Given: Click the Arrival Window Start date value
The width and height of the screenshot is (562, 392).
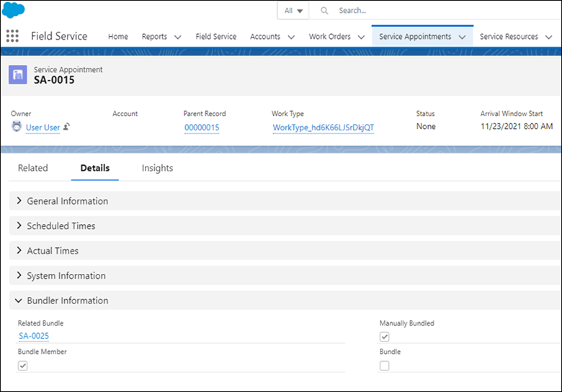Looking at the screenshot, I should (x=517, y=127).
